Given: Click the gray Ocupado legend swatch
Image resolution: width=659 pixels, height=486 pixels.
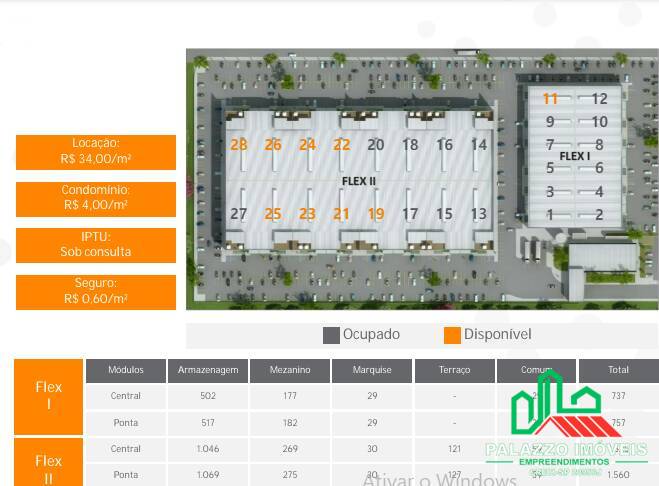Looking at the screenshot, I should pos(331,335).
